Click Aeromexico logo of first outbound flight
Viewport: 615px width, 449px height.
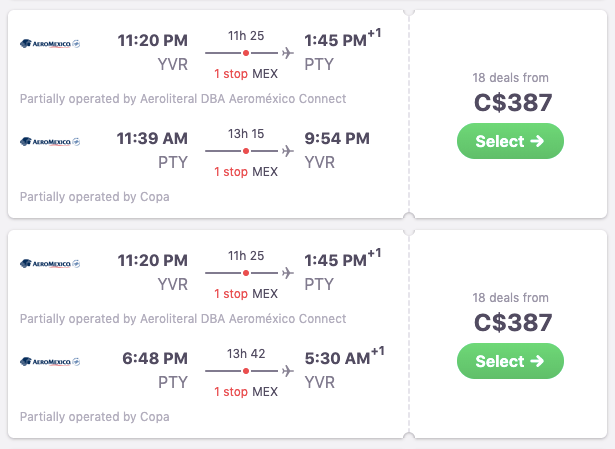50,44
